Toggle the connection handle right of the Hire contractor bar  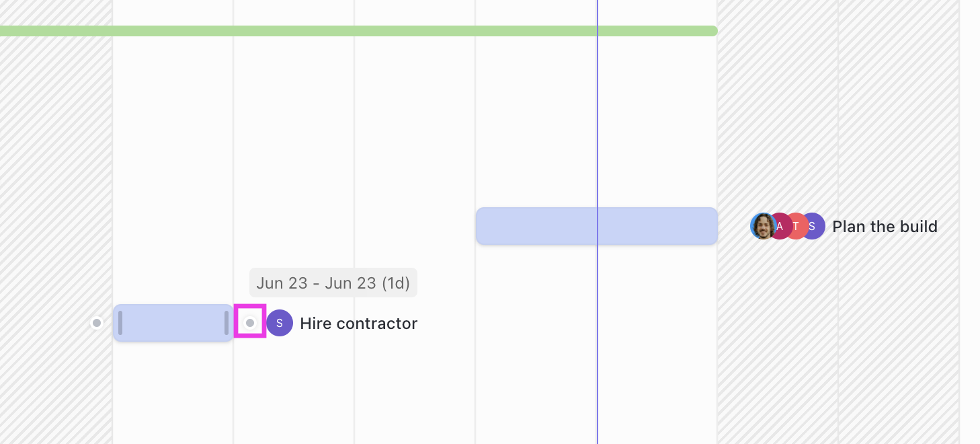point(249,322)
